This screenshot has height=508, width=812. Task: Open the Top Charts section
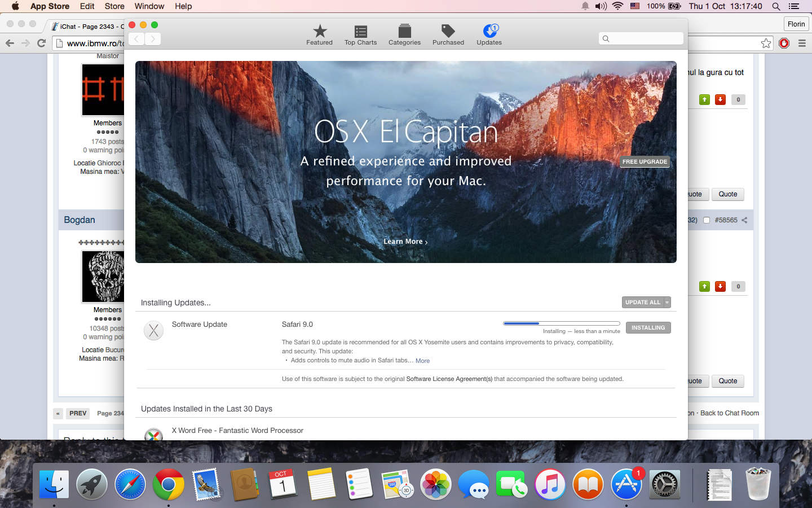click(x=360, y=34)
